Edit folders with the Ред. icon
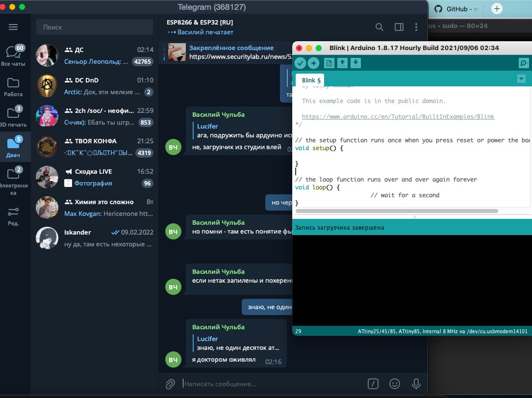 pyautogui.click(x=13, y=216)
